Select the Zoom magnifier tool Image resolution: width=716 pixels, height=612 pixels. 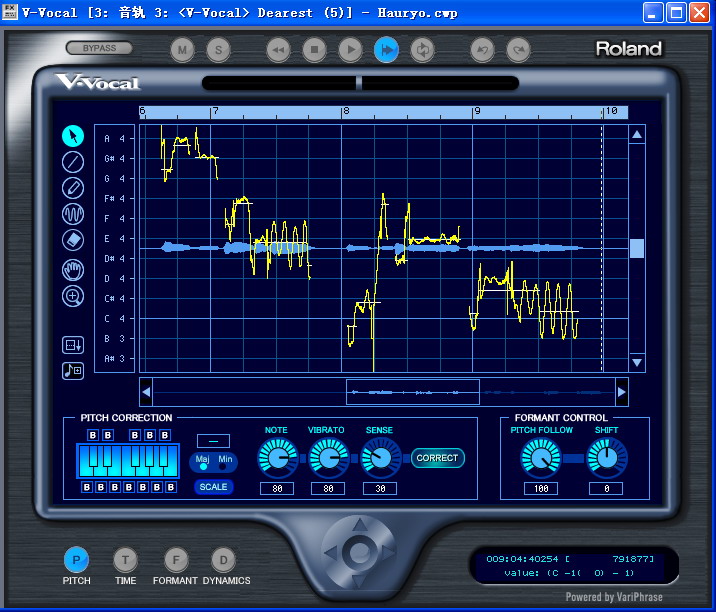[73, 296]
